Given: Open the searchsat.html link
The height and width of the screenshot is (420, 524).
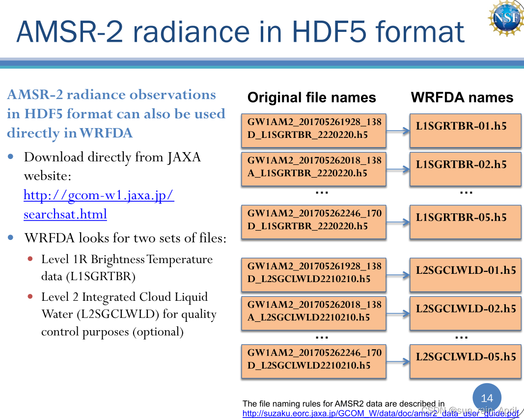Looking at the screenshot, I should coord(65,214).
